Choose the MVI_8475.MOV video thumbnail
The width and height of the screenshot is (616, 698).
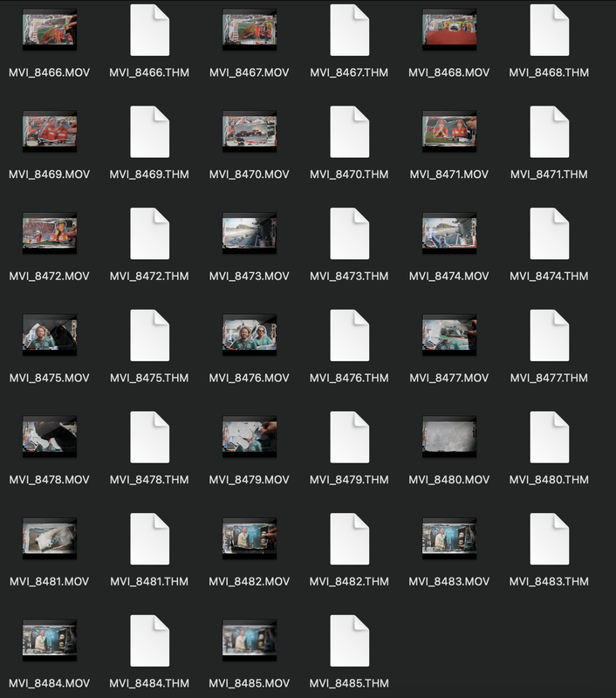point(50,335)
